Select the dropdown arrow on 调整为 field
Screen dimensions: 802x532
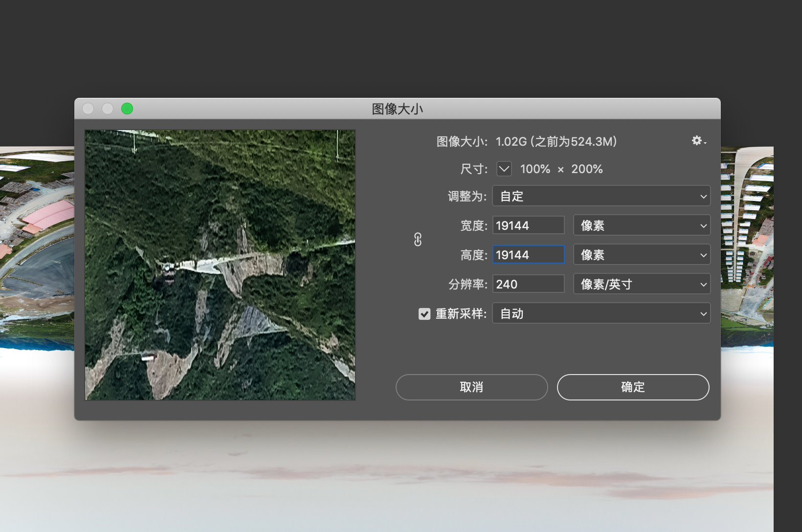[x=703, y=196]
